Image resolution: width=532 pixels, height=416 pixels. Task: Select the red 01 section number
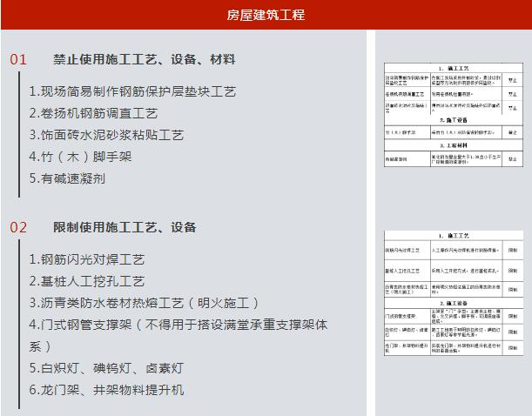tap(19, 60)
